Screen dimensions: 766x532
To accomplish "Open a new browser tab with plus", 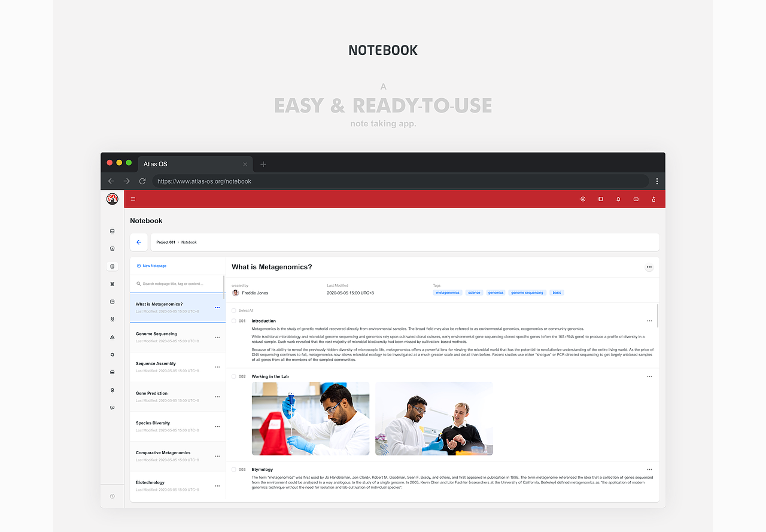I will [x=263, y=164].
